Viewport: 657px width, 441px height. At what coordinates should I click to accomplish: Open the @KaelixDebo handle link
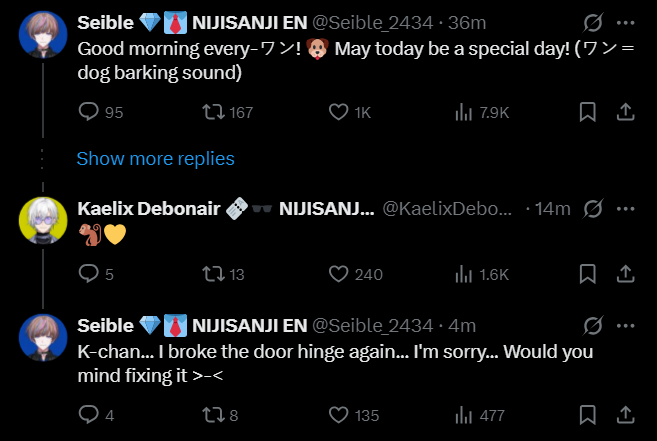coord(447,208)
